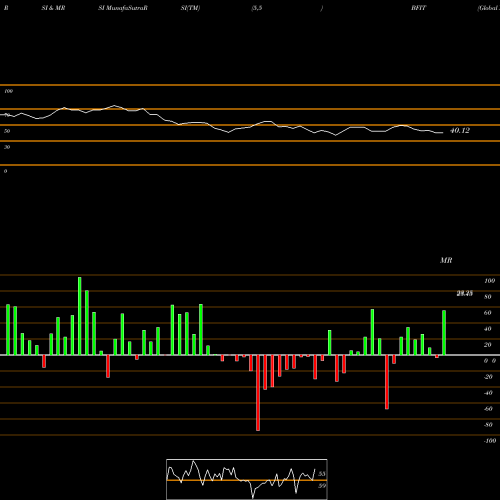This screenshot has height=500, width=500.
Task: Click the '60' label on MR axis
Action: (488, 313)
